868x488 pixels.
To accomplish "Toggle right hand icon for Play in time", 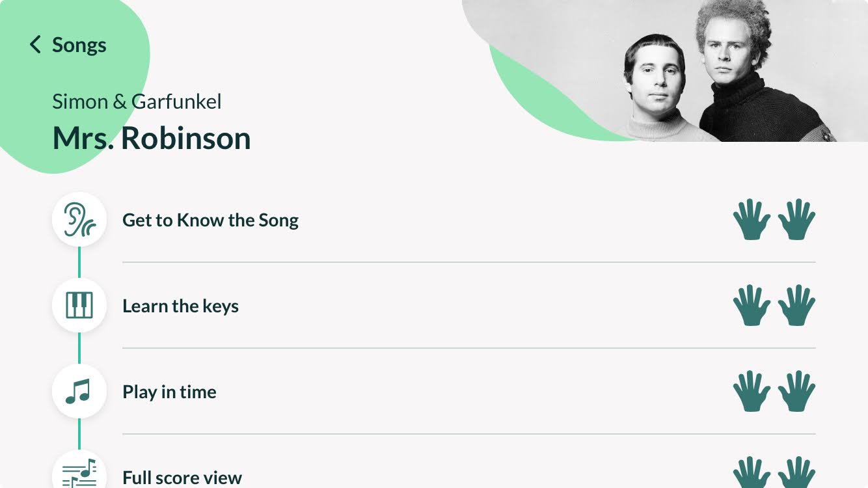I will tap(796, 391).
